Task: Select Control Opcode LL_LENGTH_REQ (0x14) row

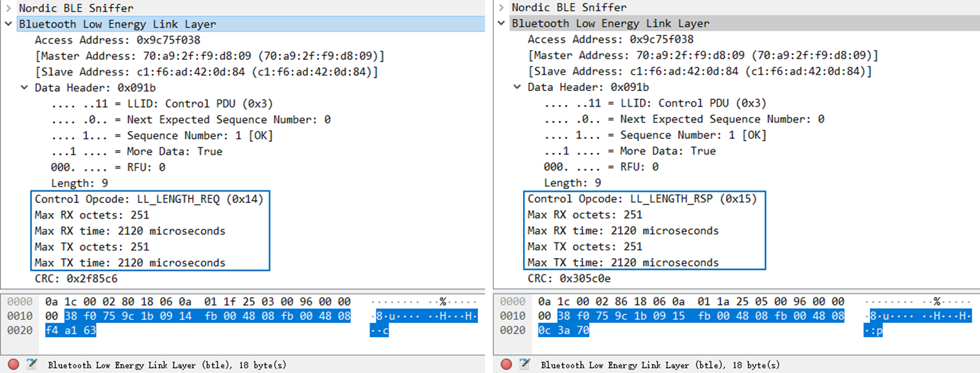Action: click(x=149, y=200)
